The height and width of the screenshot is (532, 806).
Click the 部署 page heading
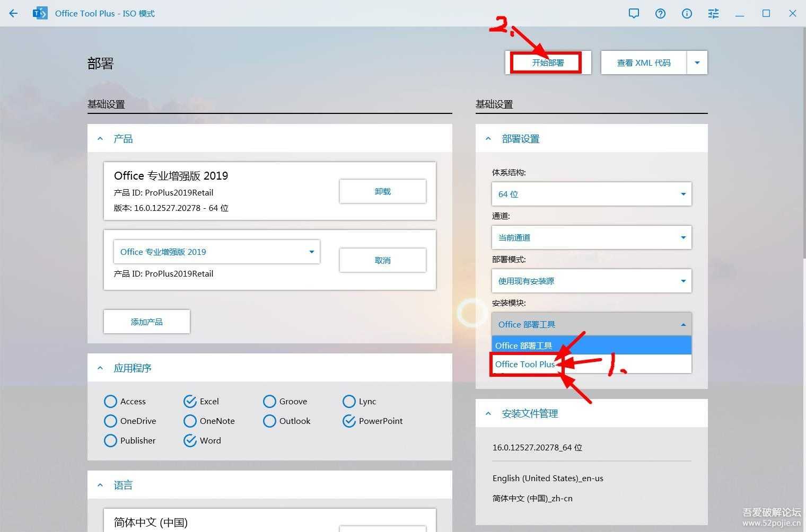pos(101,64)
